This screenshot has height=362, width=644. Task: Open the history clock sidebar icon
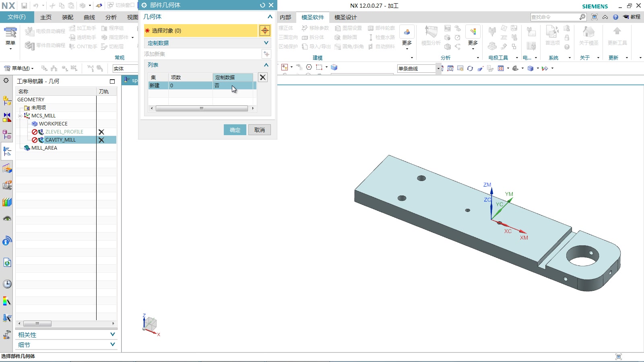7,284
